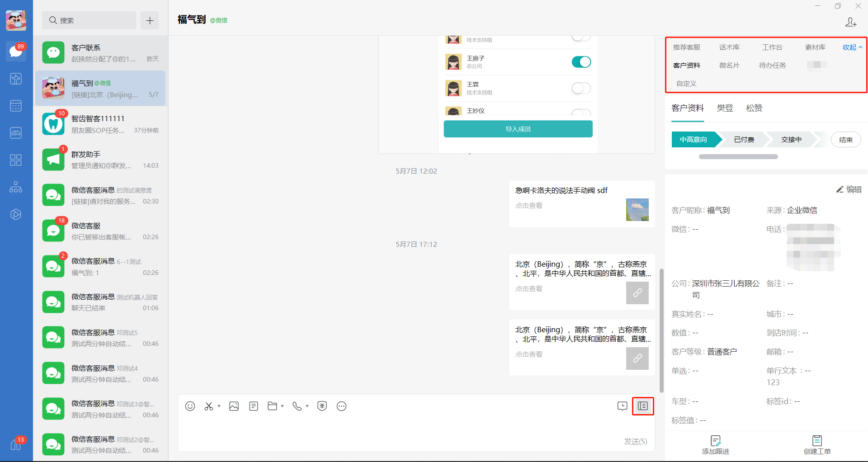The image size is (868, 462).
Task: Enable the 王霖 toggle switch
Action: click(581, 88)
